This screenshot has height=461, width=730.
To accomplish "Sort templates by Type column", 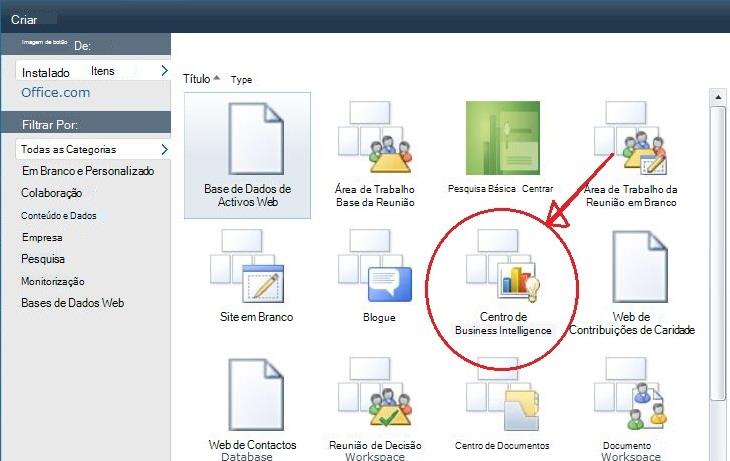I will [241, 80].
